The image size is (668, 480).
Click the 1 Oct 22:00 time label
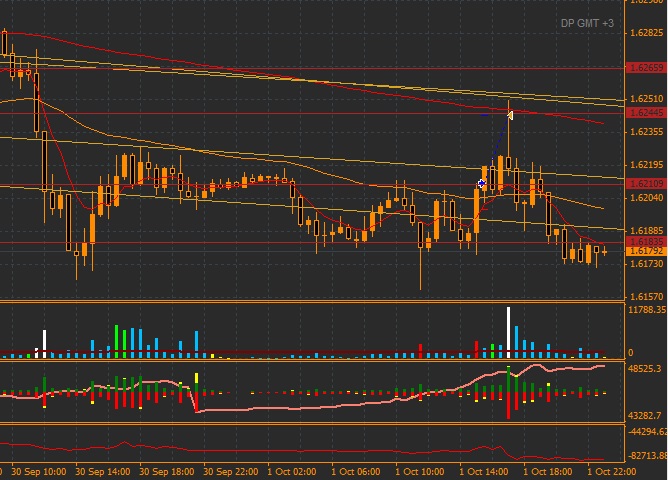(x=611, y=472)
